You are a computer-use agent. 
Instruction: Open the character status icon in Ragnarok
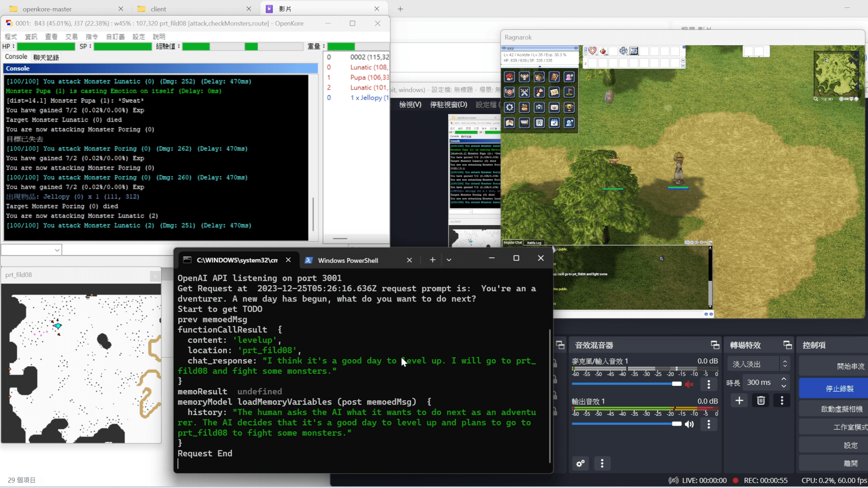509,77
